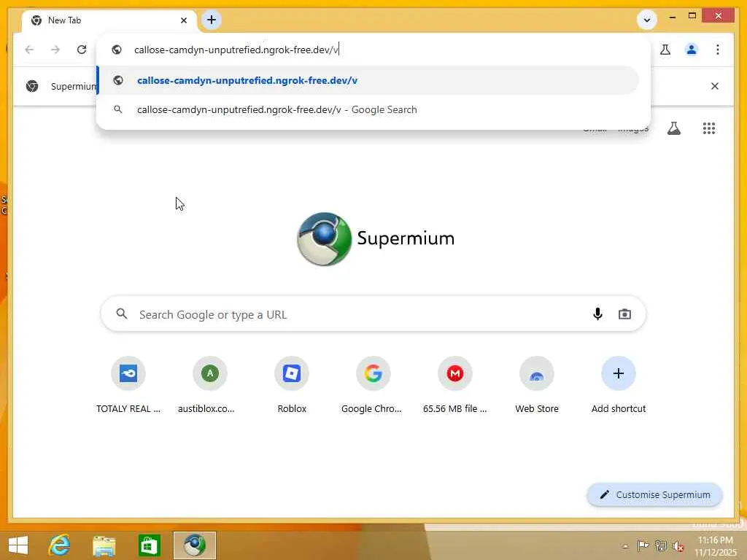747x560 pixels.
Task: Search by image with camera icon
Action: coord(624,314)
